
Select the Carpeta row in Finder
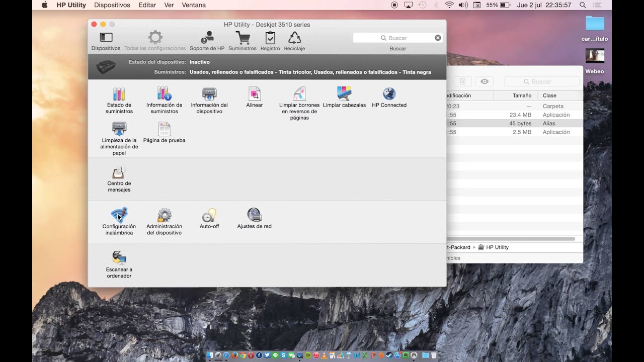point(515,106)
